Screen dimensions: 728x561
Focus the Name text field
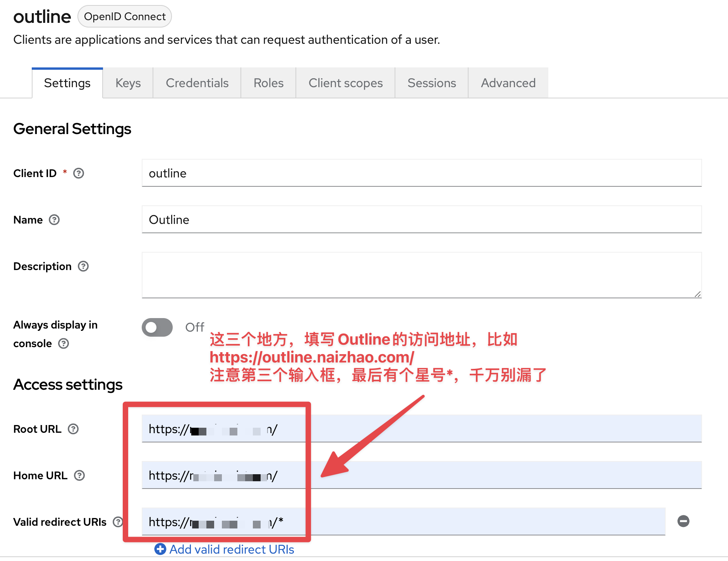(421, 220)
